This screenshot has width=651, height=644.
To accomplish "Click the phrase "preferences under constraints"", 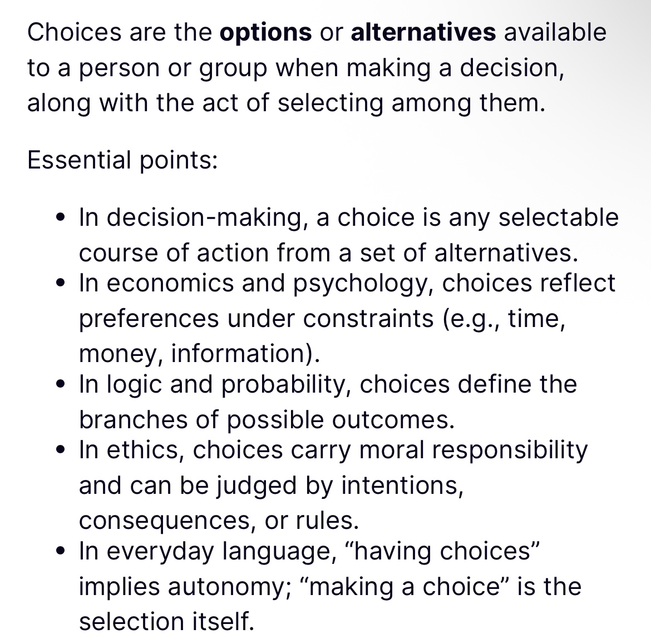I will (256, 319).
